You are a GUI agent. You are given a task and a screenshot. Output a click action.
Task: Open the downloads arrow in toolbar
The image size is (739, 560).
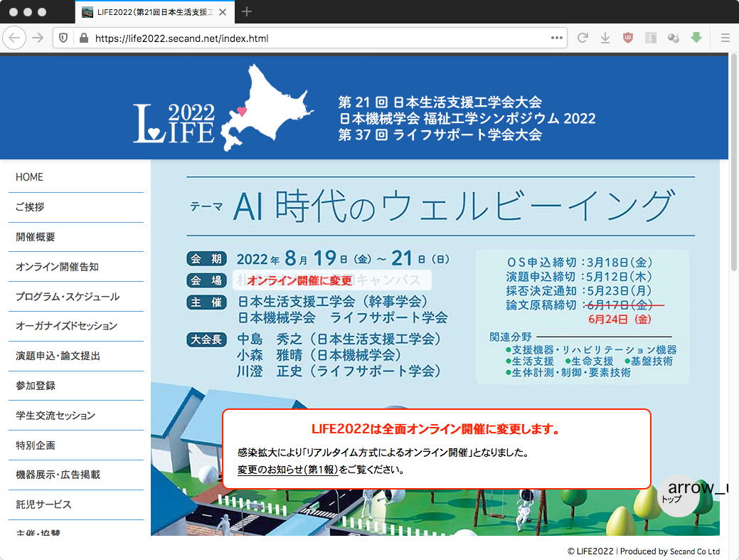coord(605,38)
